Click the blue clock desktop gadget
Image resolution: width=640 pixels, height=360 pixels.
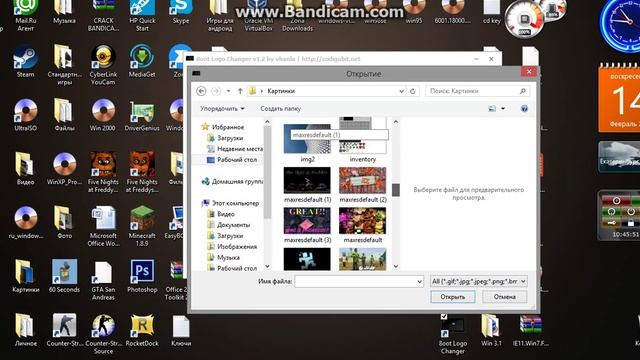(620, 24)
